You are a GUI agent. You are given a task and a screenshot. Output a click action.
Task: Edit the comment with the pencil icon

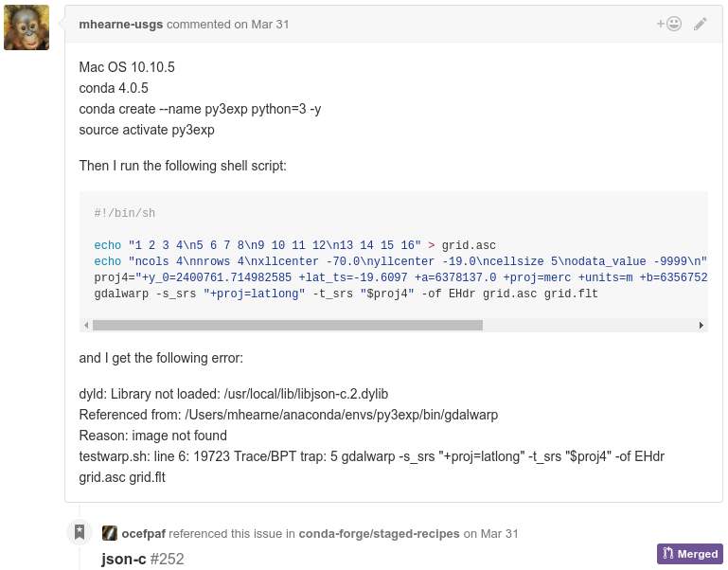[x=701, y=24]
